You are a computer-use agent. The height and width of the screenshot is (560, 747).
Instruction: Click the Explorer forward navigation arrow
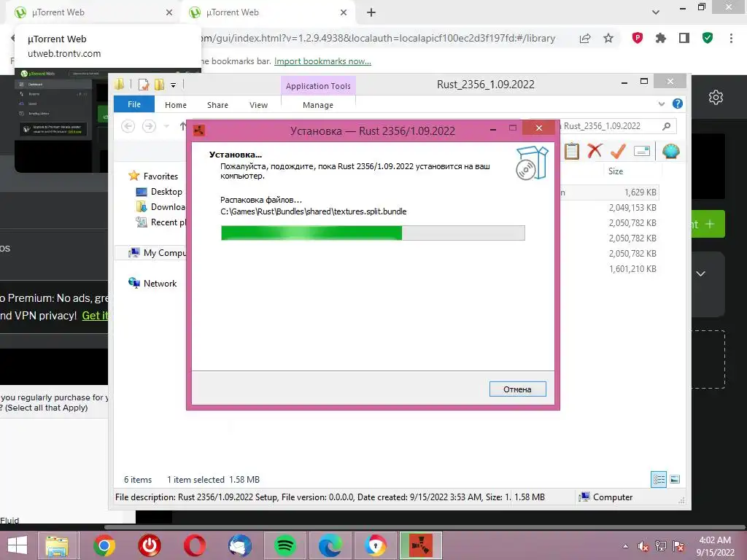click(x=149, y=126)
